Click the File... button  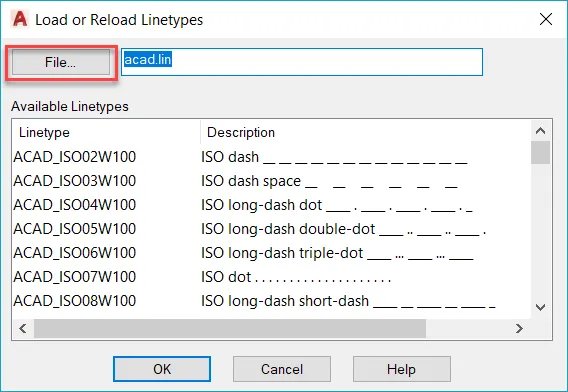click(61, 62)
